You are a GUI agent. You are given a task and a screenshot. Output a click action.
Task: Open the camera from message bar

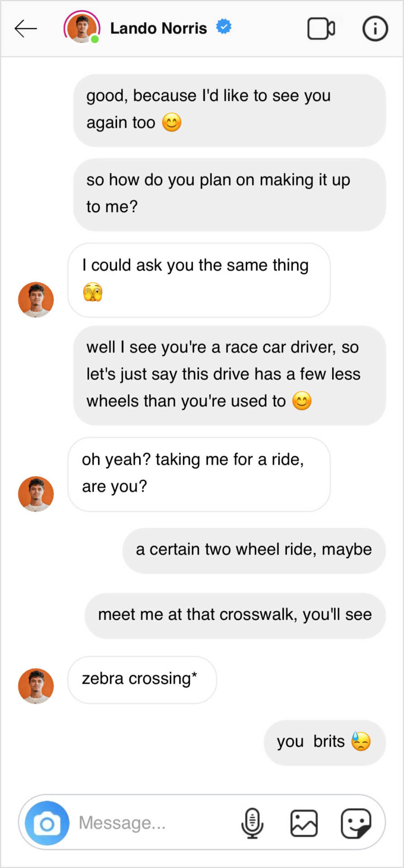[x=47, y=823]
